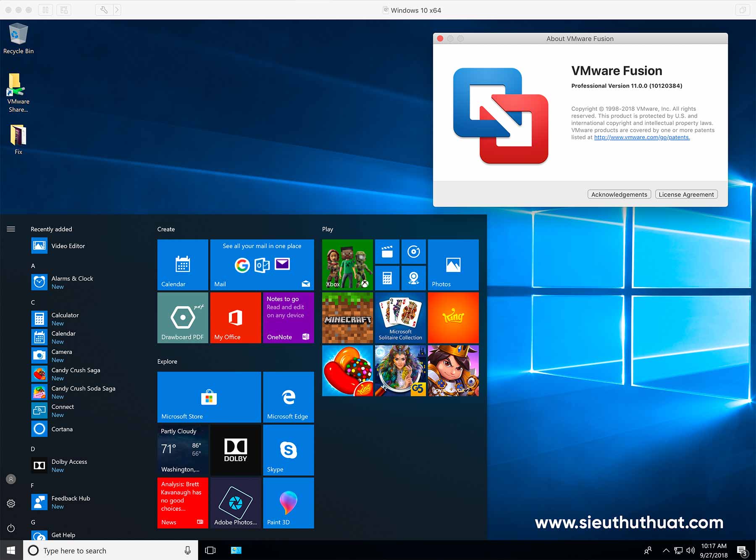Open the Mail tile
This screenshot has width=756, height=560.
coord(262,265)
